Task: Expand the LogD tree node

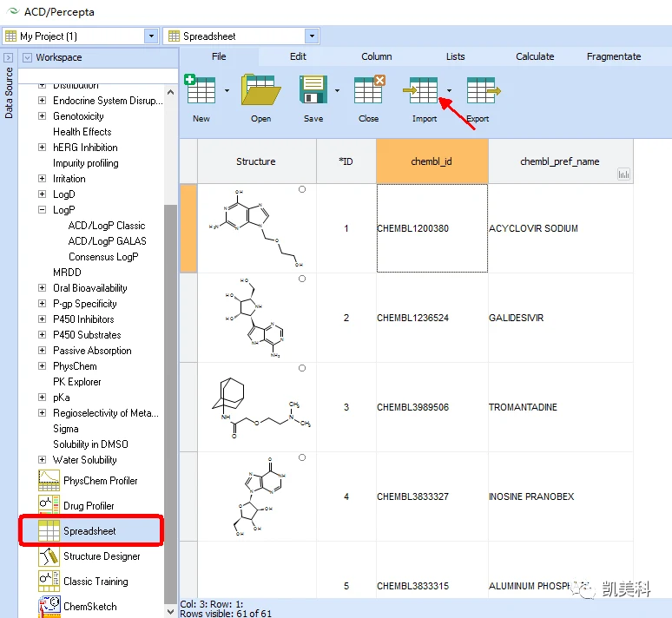Action: [42, 194]
